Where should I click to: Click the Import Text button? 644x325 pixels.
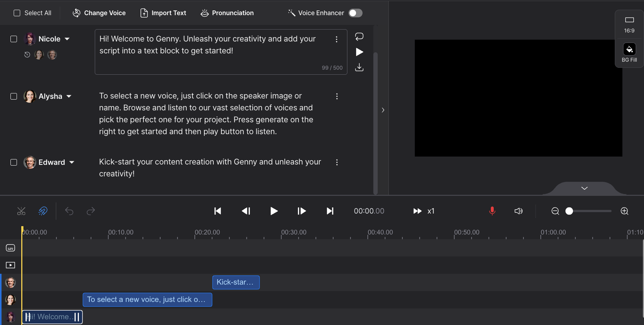pos(163,13)
